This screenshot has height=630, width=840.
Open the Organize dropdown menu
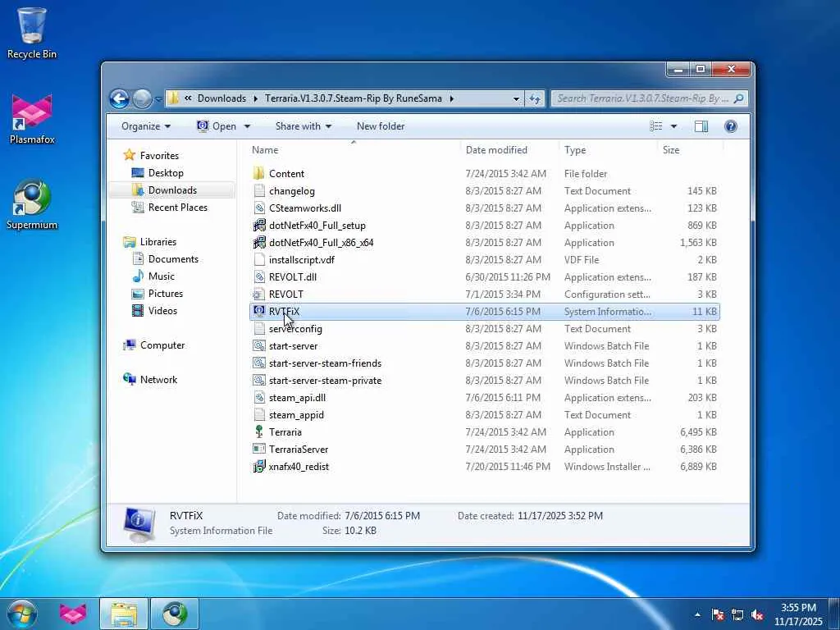(x=146, y=126)
